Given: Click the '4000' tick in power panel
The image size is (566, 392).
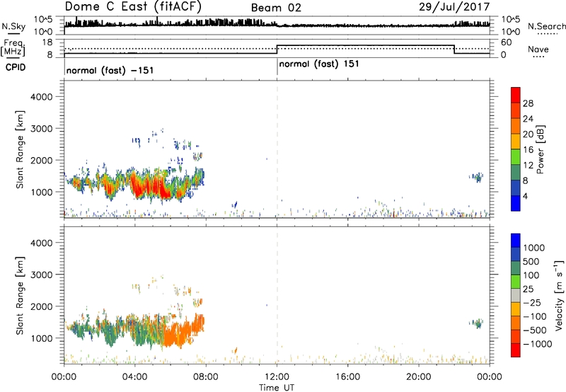Looking at the screenshot, I should click(x=42, y=97).
